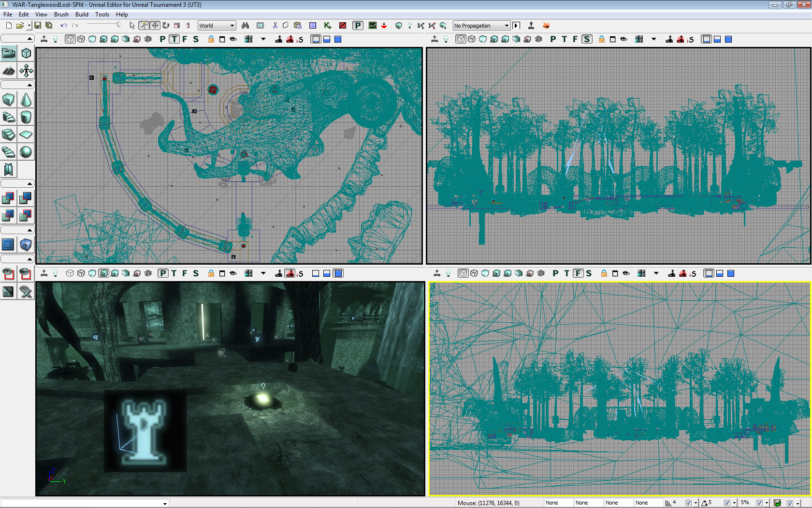812x508 pixels.
Task: Toggle autosave icon in status bar
Action: tap(777, 503)
